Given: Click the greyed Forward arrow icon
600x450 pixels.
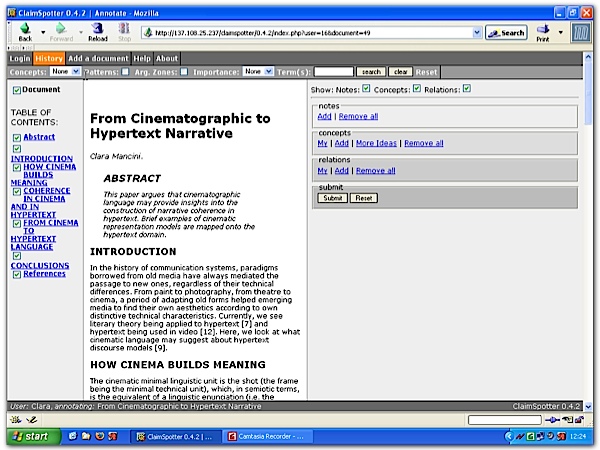Looking at the screenshot, I should click(61, 28).
